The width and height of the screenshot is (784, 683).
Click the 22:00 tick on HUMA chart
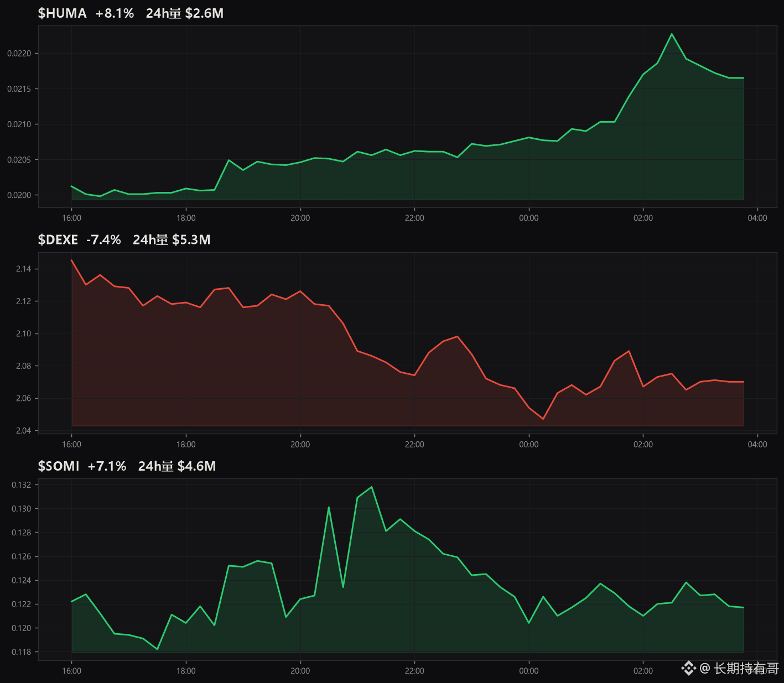pos(414,218)
